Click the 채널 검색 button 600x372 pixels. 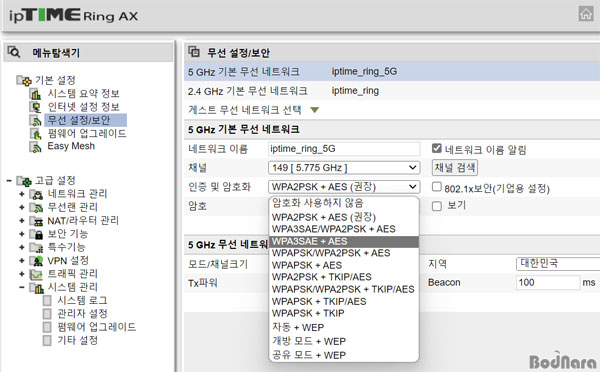tap(455, 167)
